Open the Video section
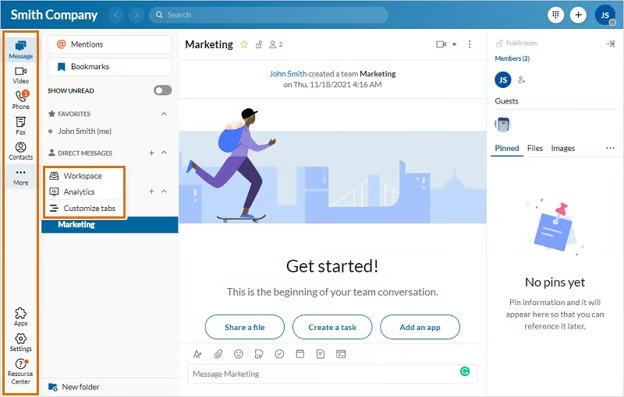Viewport: 624px width, 397px height. 21,75
